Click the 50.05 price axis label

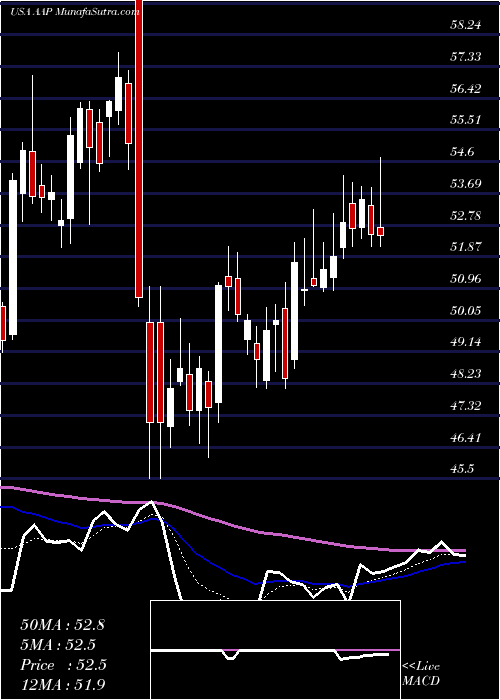coord(465,311)
